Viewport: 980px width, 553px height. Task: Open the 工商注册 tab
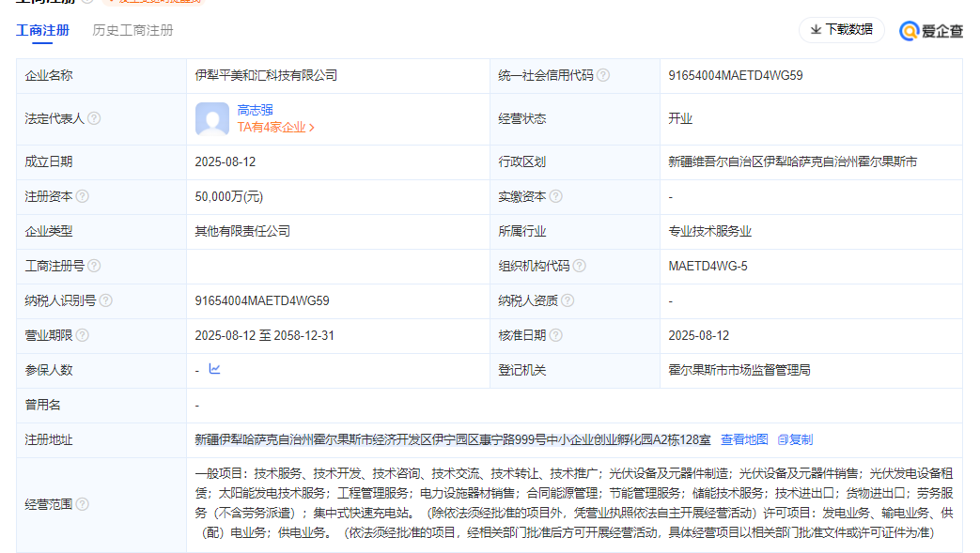42,30
